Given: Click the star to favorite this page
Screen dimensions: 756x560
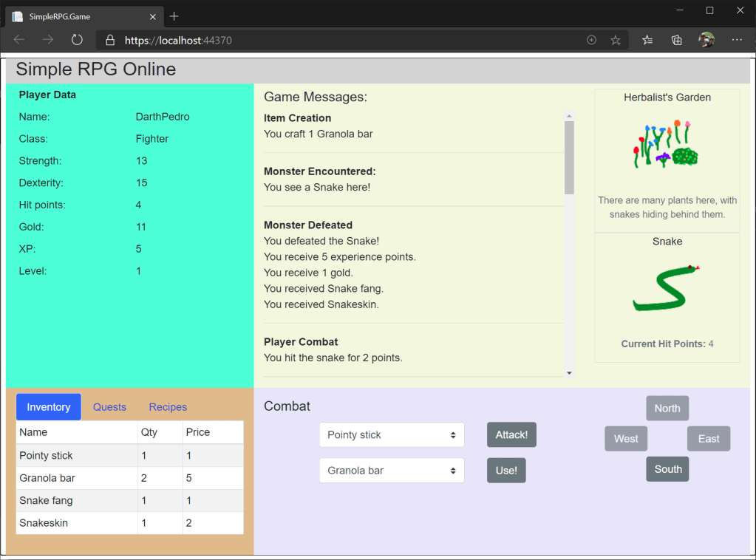Looking at the screenshot, I should point(616,41).
